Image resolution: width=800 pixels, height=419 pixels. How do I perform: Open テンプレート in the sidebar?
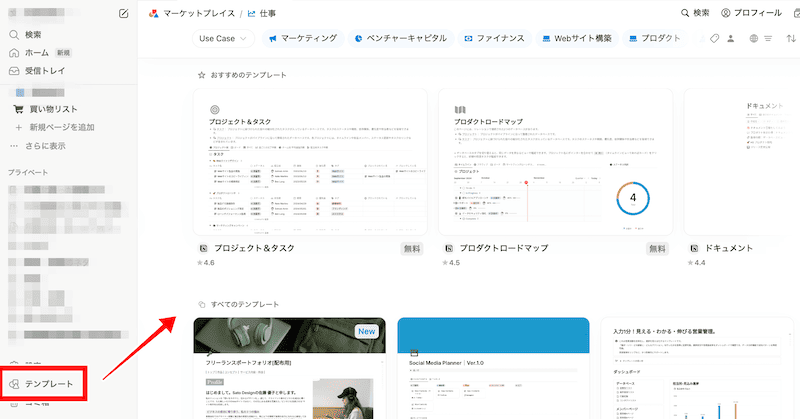pyautogui.click(x=47, y=384)
